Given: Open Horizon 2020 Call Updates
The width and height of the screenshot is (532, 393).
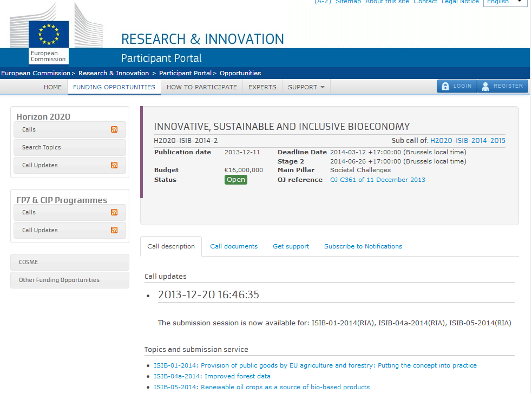Looking at the screenshot, I should tap(70, 165).
